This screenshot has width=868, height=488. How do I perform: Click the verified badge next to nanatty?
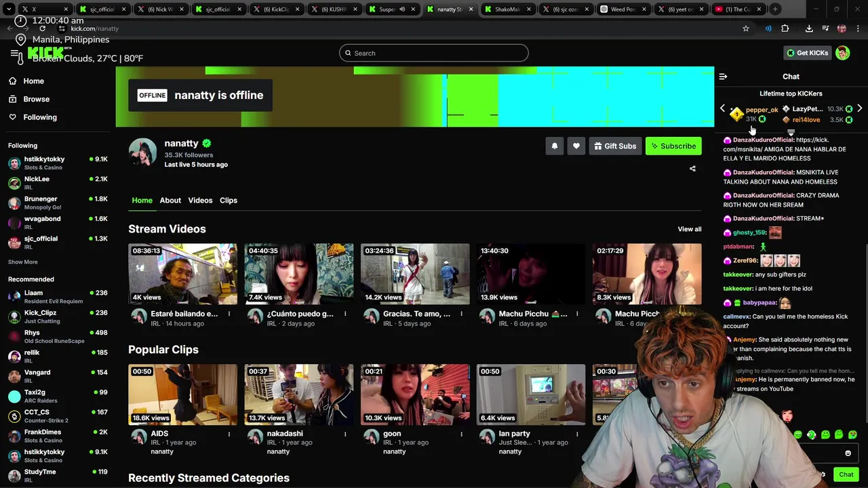tap(206, 144)
